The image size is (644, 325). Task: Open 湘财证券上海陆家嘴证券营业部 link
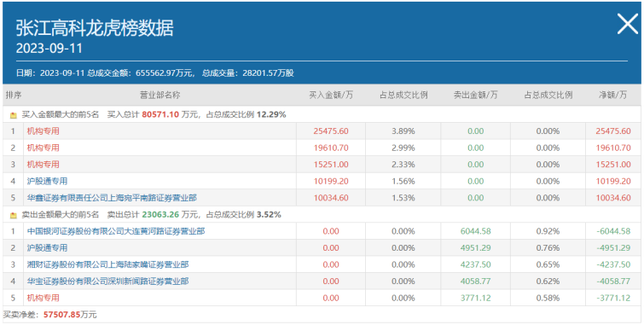[x=107, y=264]
